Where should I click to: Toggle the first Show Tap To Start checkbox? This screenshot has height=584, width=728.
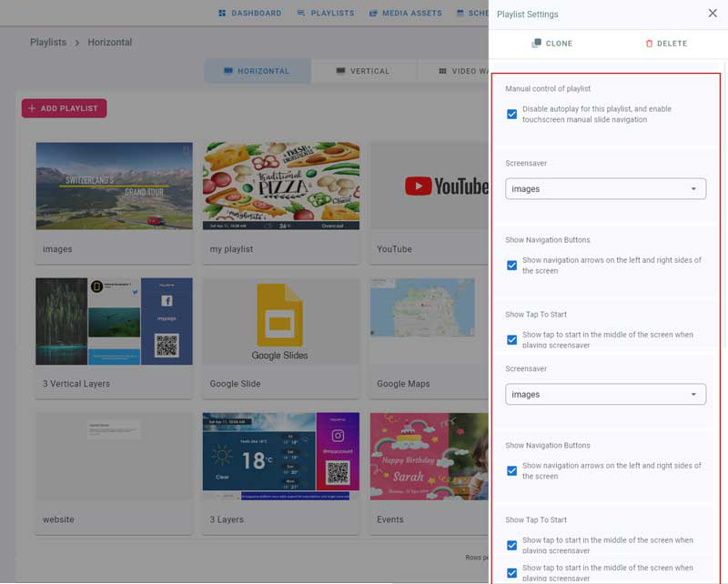click(x=511, y=340)
